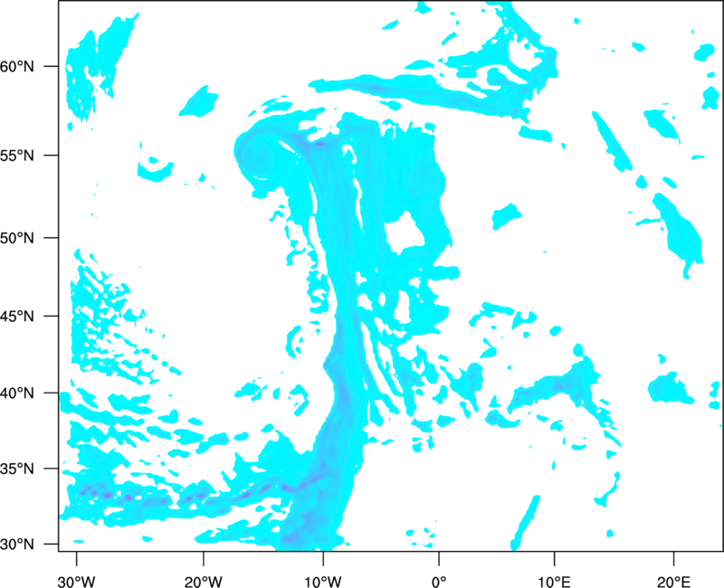Click the 10°E longitude label

(x=555, y=582)
